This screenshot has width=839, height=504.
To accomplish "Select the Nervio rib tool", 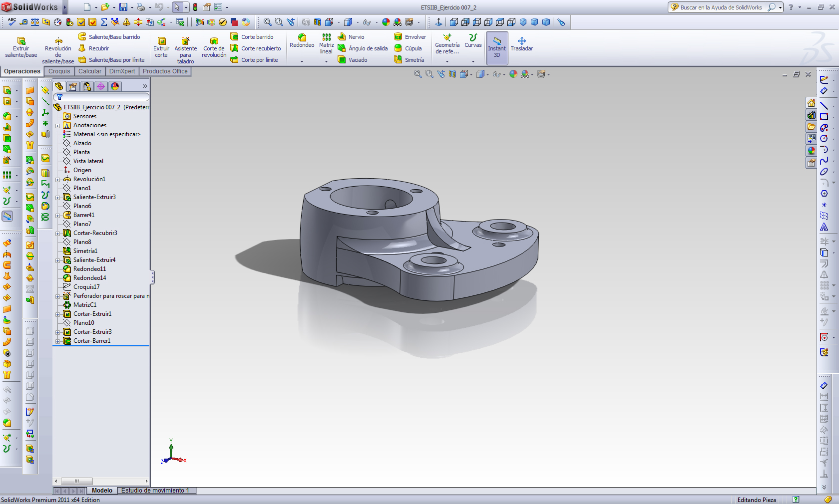I will coord(352,37).
